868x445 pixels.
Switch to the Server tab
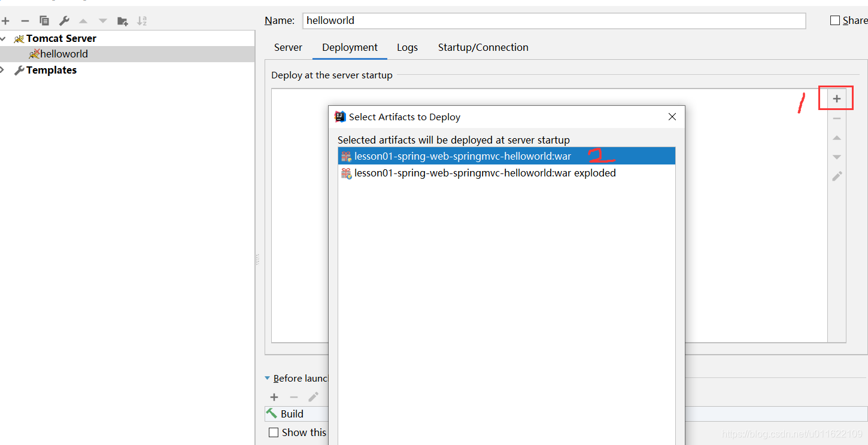[288, 47]
